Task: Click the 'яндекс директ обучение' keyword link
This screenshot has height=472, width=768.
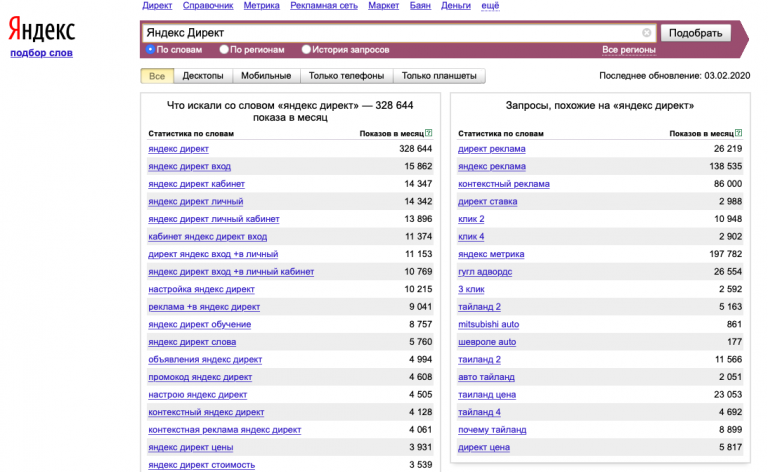Action: 200,324
